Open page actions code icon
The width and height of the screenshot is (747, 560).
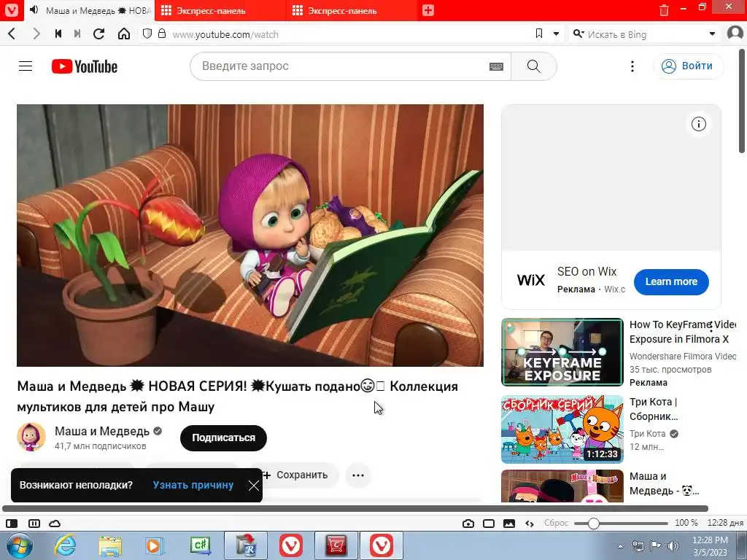point(530,524)
